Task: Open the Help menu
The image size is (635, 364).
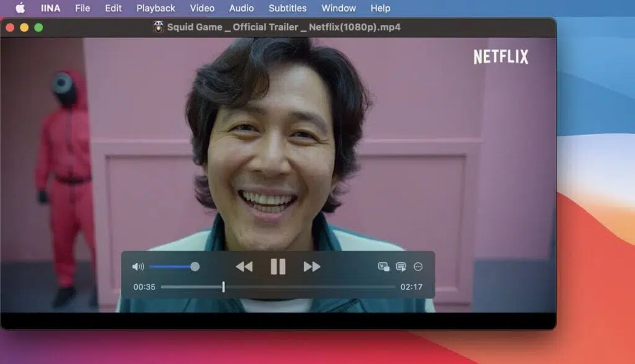Action: tap(380, 8)
